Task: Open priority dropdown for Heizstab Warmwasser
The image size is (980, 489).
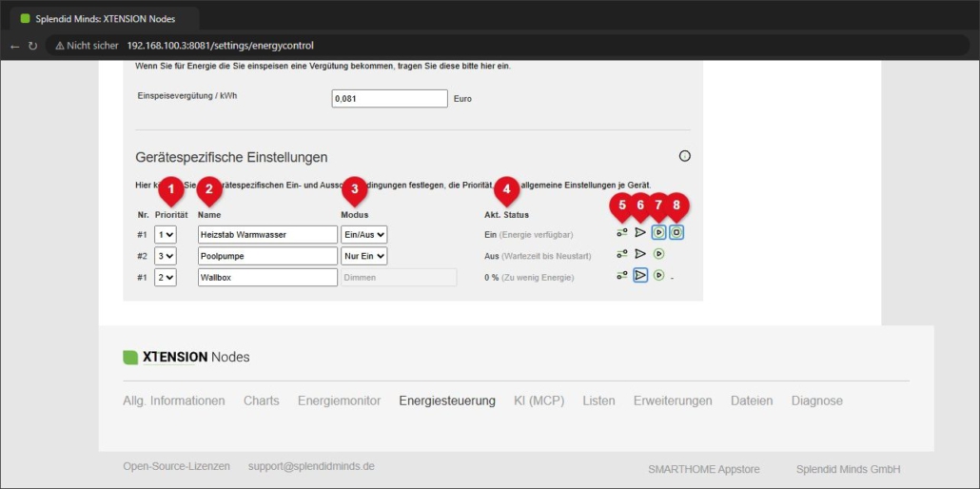Action: [x=165, y=234]
